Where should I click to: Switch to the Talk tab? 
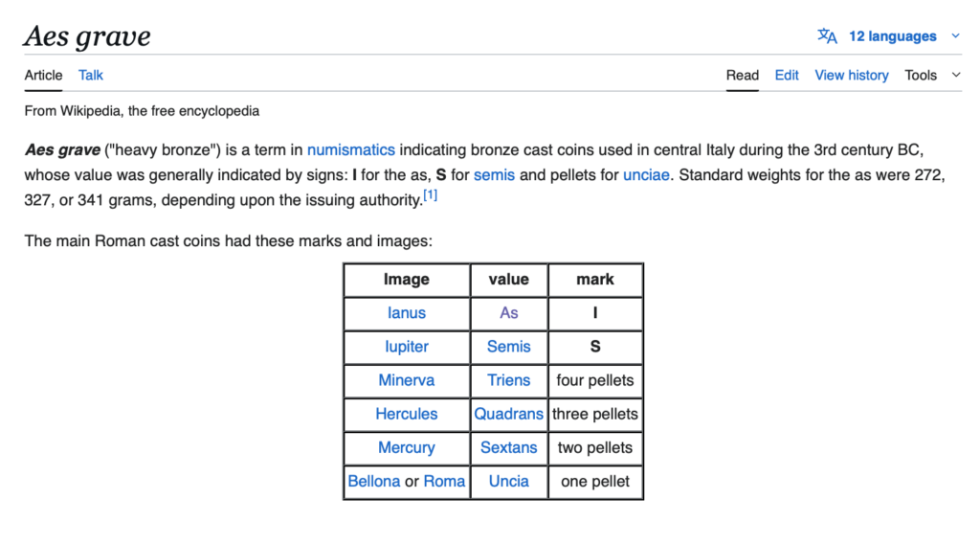tap(91, 75)
